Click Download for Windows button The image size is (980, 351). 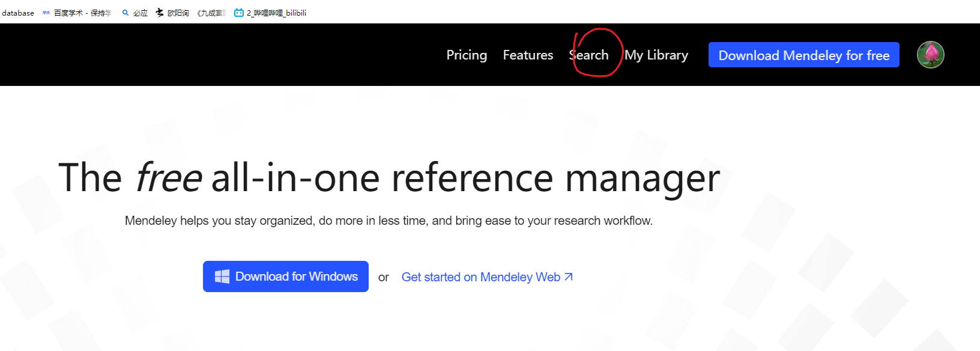click(286, 276)
